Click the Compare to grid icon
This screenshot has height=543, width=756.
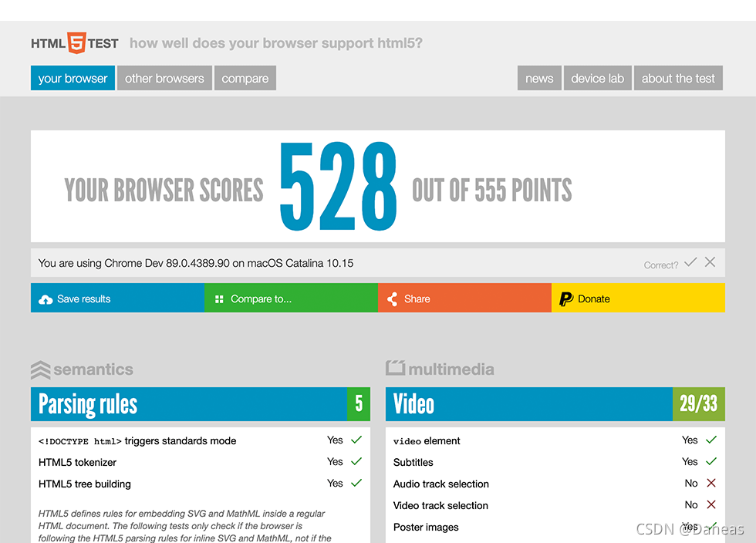(x=219, y=299)
